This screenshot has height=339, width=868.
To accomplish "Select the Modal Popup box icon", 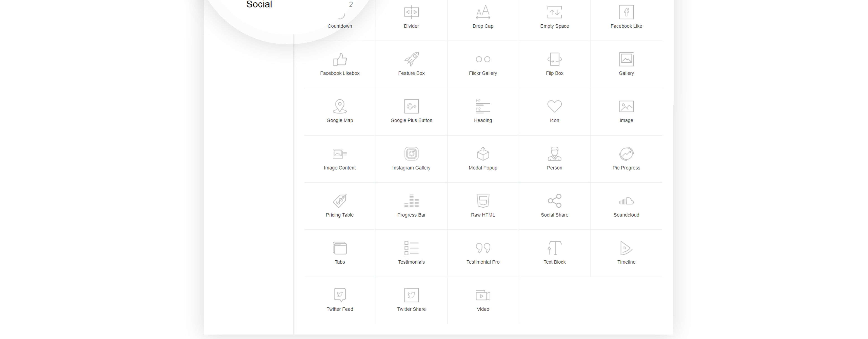I will tap(483, 154).
